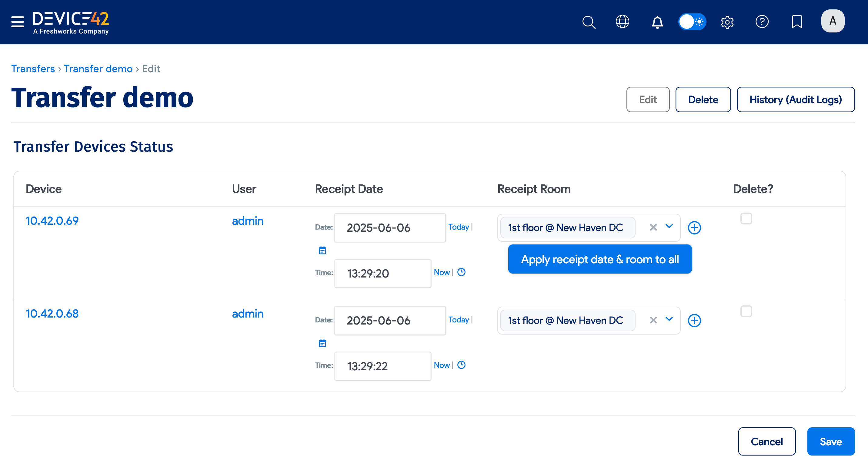Open the global search
This screenshot has height=461, width=868.
(x=589, y=22)
